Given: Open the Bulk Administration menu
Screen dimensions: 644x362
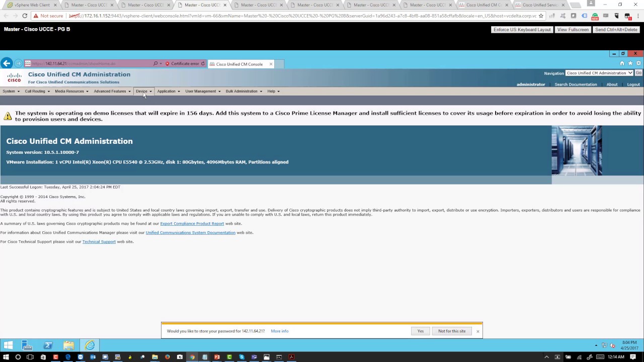Looking at the screenshot, I should [244, 91].
